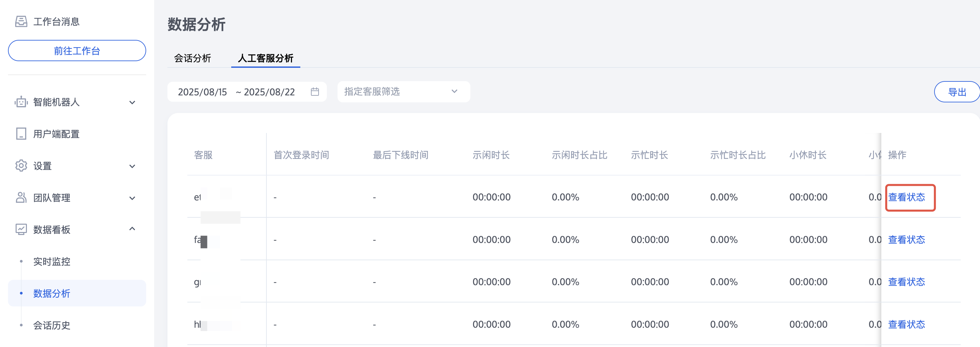
Task: Expand the 设置 menu chevron
Action: pyautogui.click(x=132, y=166)
